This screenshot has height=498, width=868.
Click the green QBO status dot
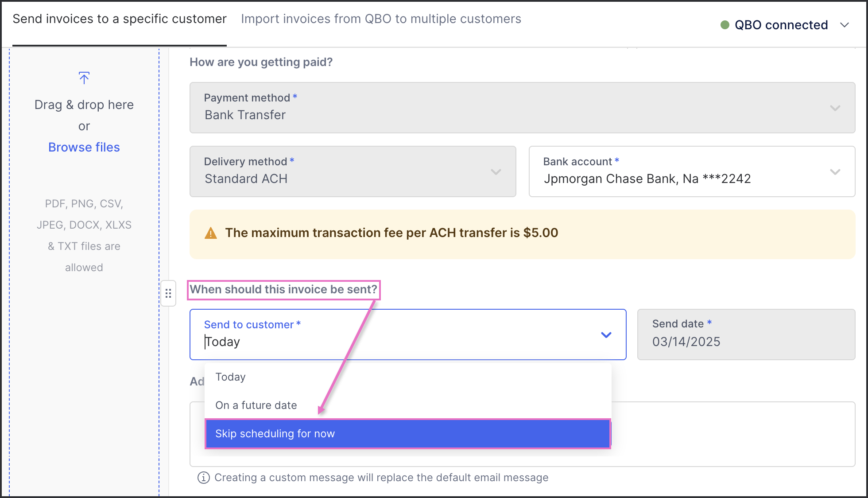point(725,25)
